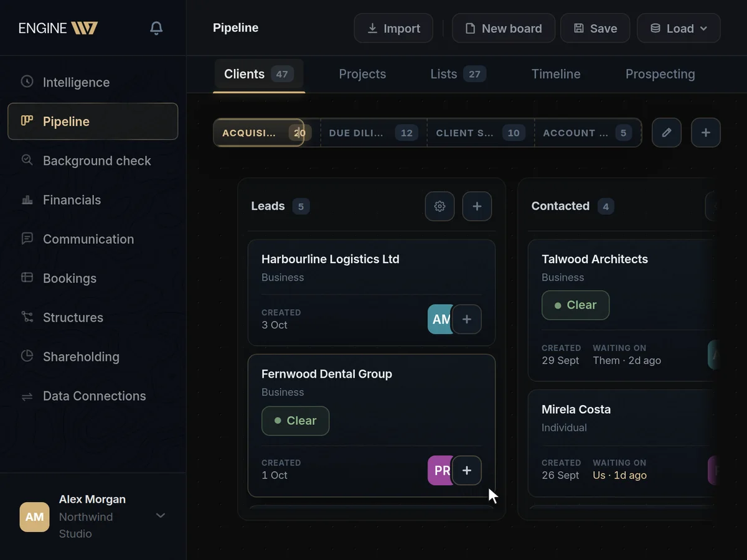The image size is (747, 560).
Task: Switch to the Timeline tab
Action: coord(556,74)
